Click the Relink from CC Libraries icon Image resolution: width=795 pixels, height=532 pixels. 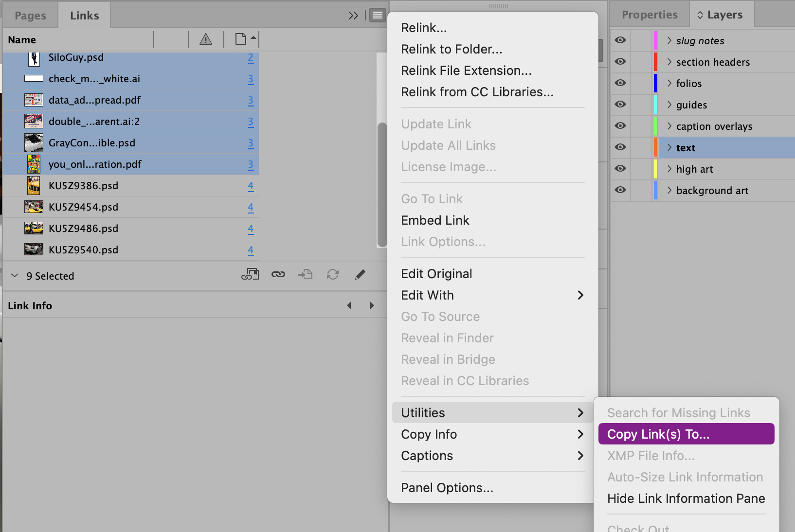point(250,275)
